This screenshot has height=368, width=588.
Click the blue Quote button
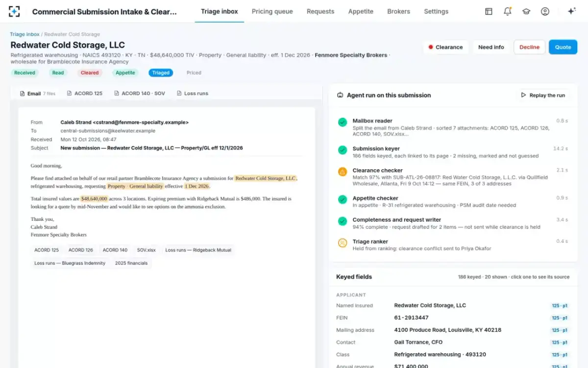pyautogui.click(x=563, y=47)
